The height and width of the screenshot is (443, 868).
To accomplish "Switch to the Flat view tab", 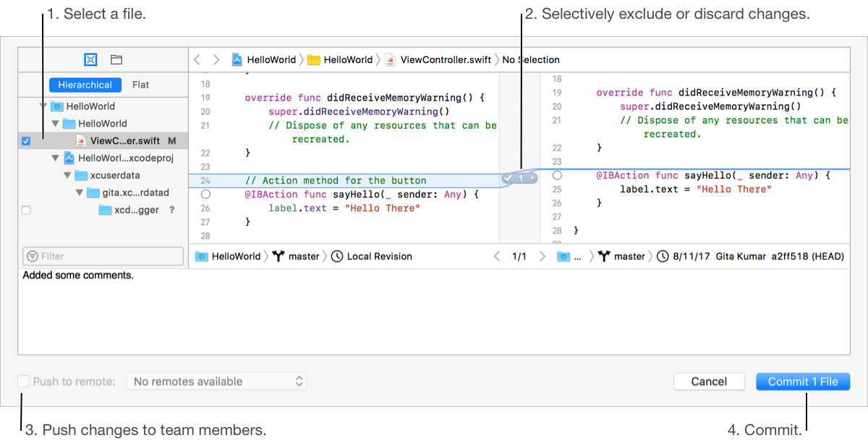I will (140, 85).
